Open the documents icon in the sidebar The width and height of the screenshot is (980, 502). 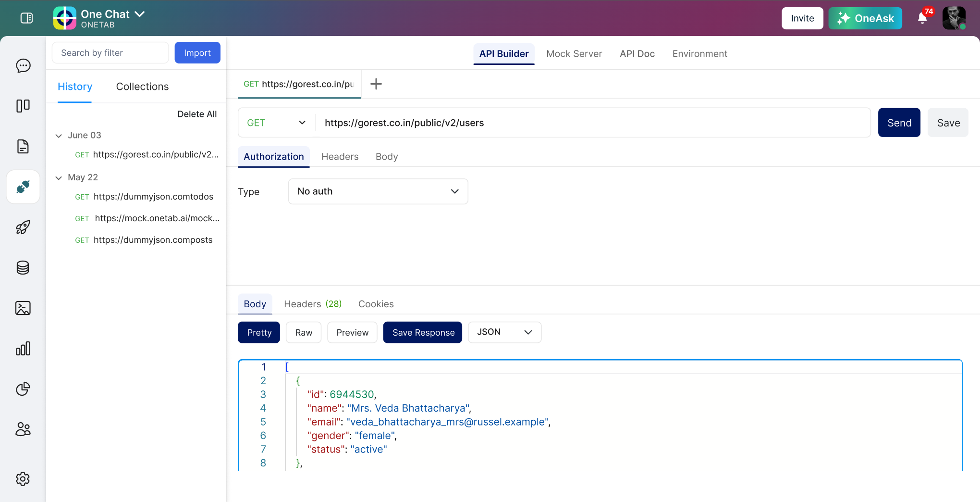[x=23, y=147]
